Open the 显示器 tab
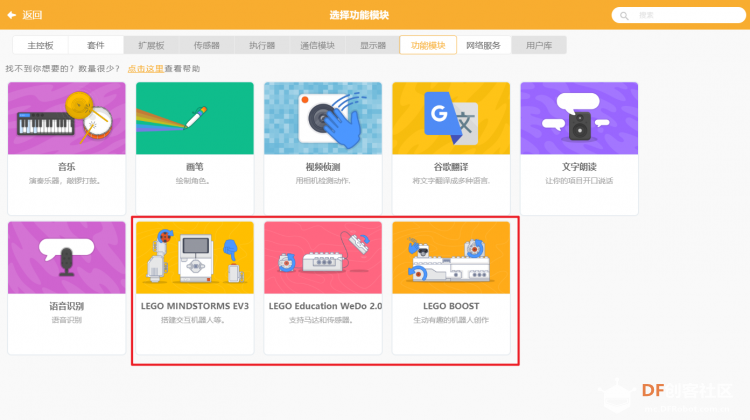This screenshot has width=750, height=420. tap(373, 45)
